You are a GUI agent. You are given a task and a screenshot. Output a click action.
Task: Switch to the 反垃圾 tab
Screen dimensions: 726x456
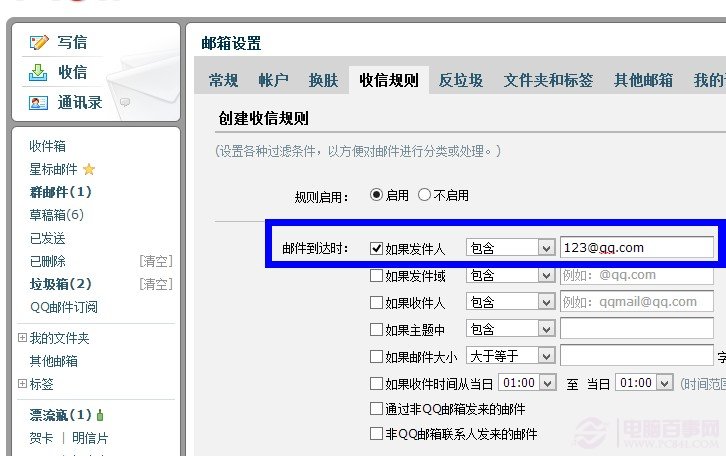461,80
